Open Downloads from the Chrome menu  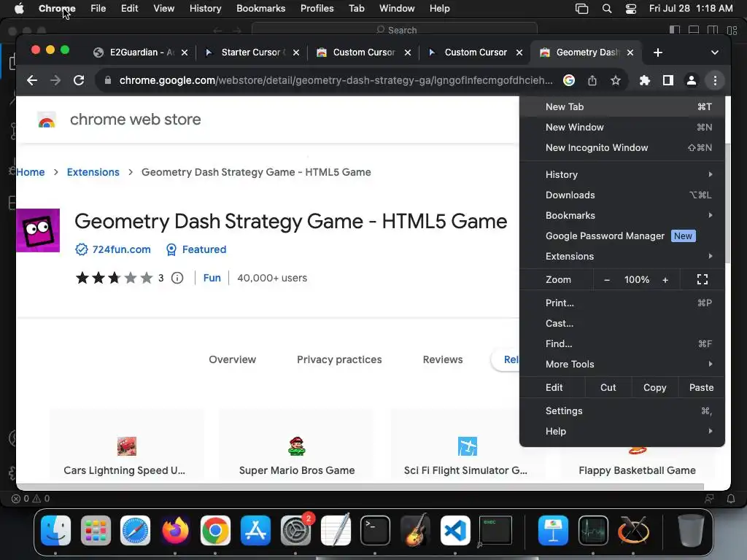point(622,195)
